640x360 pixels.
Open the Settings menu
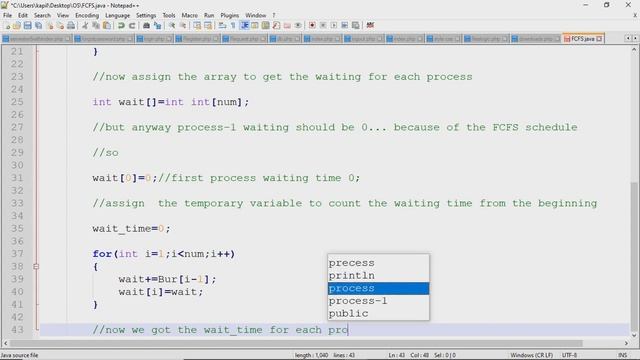pyautogui.click(x=146, y=15)
